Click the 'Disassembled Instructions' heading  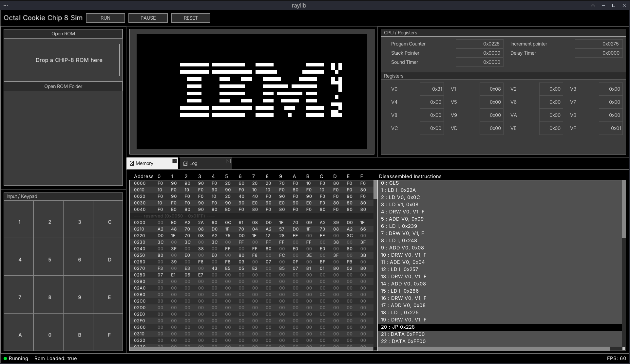pos(410,176)
